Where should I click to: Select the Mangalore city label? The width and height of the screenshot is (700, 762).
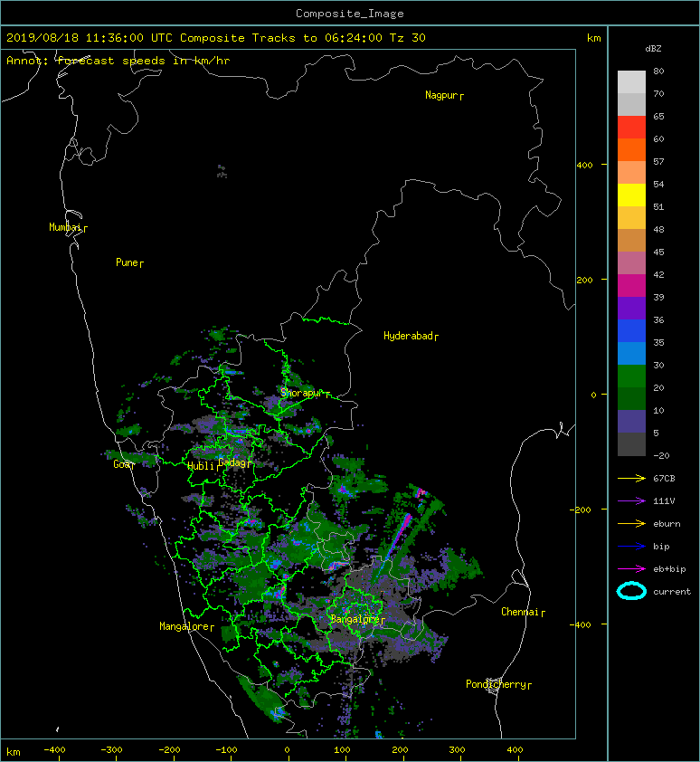(x=184, y=626)
